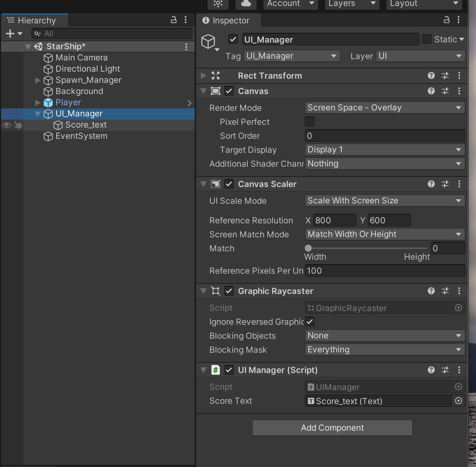Open the Blocking Mask dropdown

pyautogui.click(x=384, y=350)
